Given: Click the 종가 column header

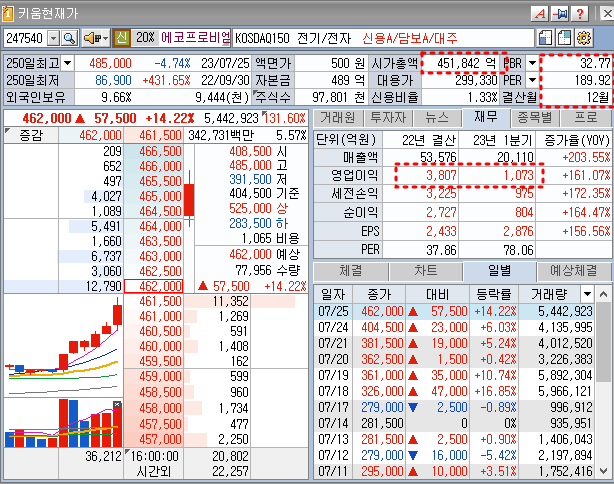Looking at the screenshot, I should [379, 294].
